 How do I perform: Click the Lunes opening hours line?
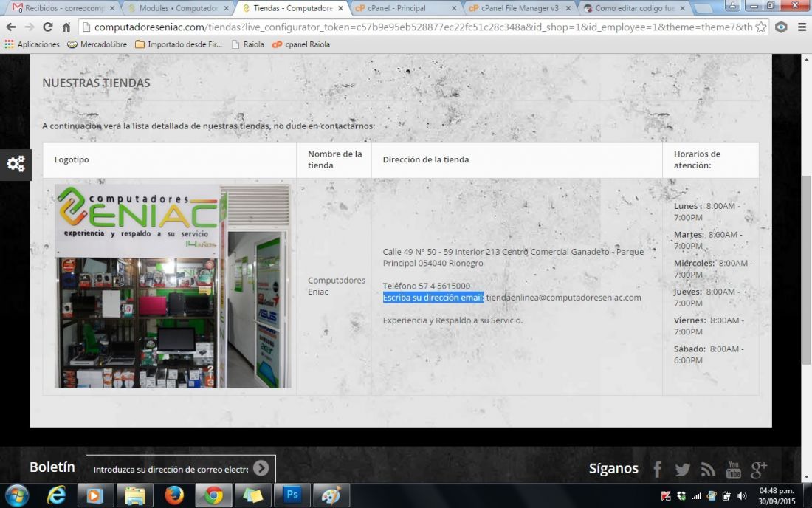pyautogui.click(x=707, y=211)
